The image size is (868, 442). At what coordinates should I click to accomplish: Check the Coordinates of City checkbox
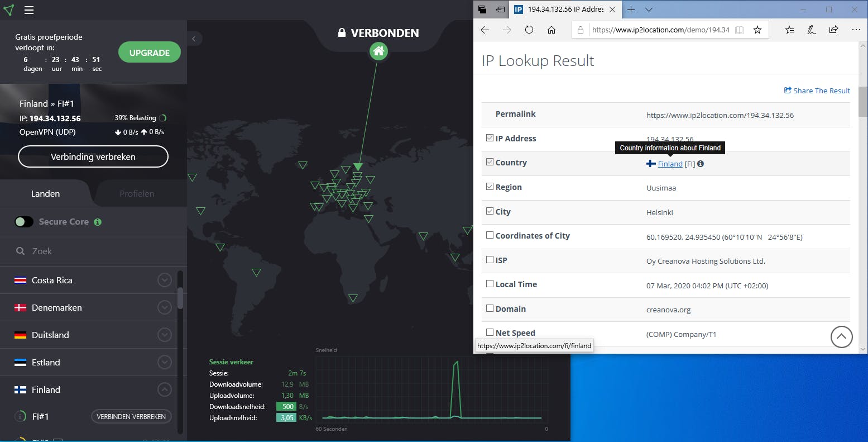pos(490,235)
